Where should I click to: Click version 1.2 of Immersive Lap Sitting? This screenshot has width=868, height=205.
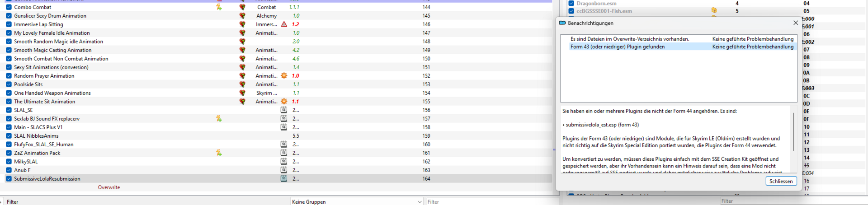click(296, 24)
